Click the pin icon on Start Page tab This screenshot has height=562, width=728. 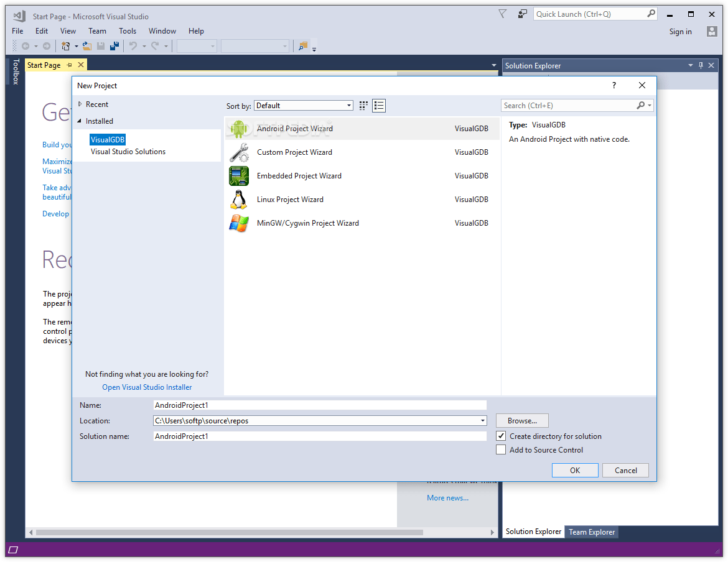coord(70,65)
